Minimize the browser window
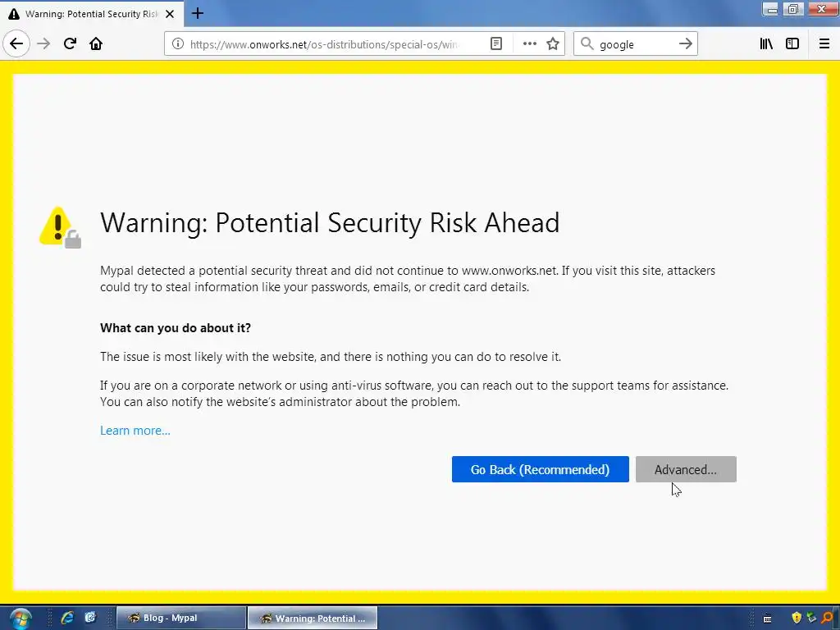Image resolution: width=840 pixels, height=630 pixels. tap(771, 10)
